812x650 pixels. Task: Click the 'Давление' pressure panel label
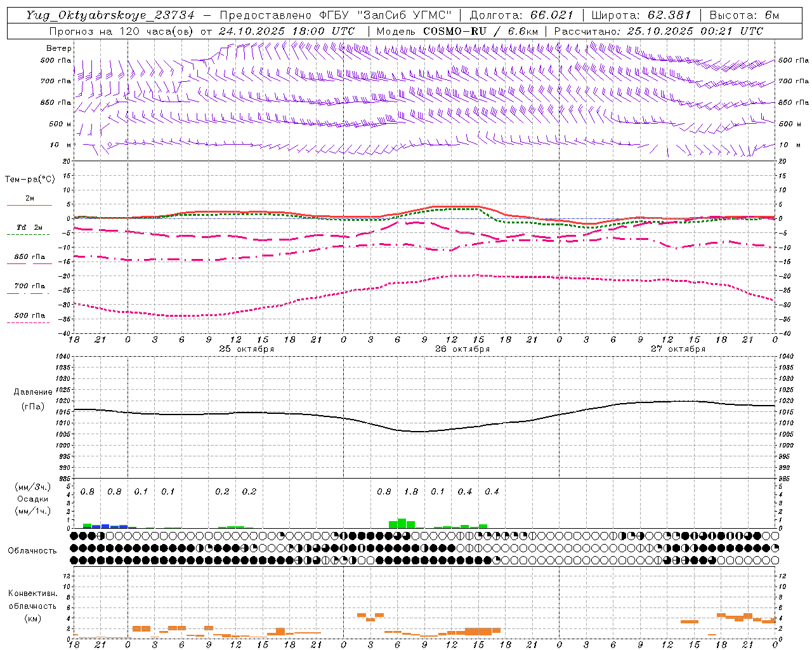[33, 392]
